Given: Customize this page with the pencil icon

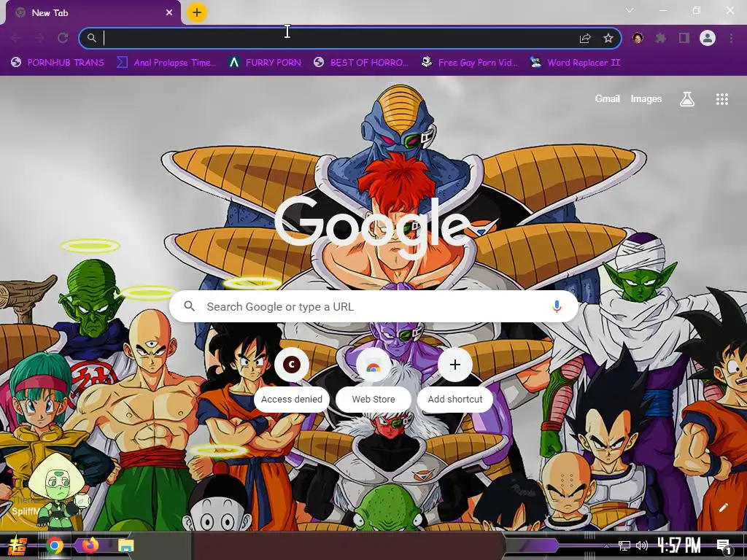Looking at the screenshot, I should 723,507.
